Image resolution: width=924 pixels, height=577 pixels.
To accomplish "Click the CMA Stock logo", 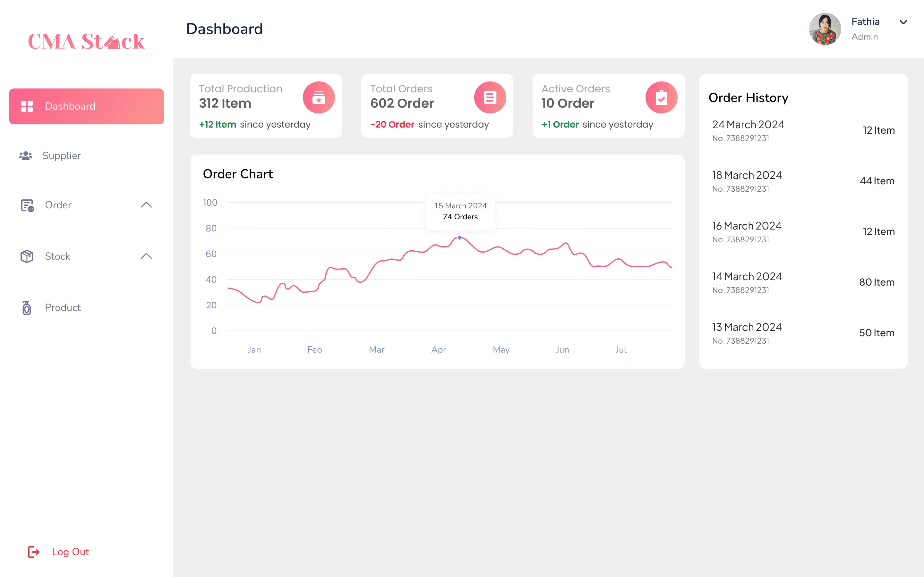I will click(86, 42).
